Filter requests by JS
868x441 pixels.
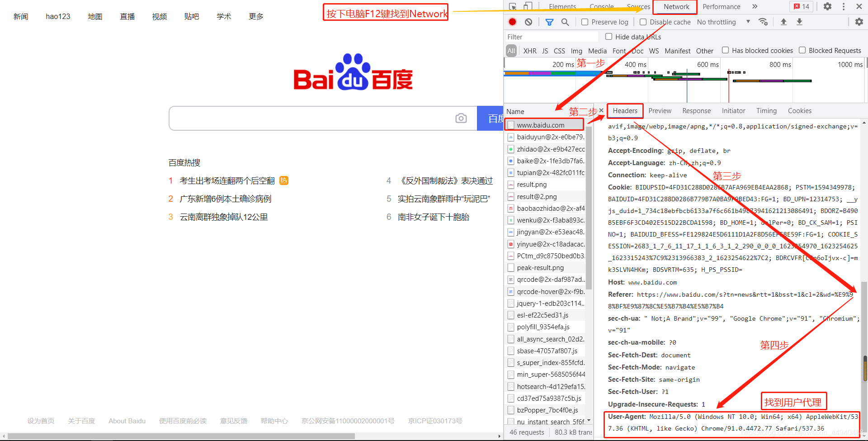pyautogui.click(x=545, y=51)
